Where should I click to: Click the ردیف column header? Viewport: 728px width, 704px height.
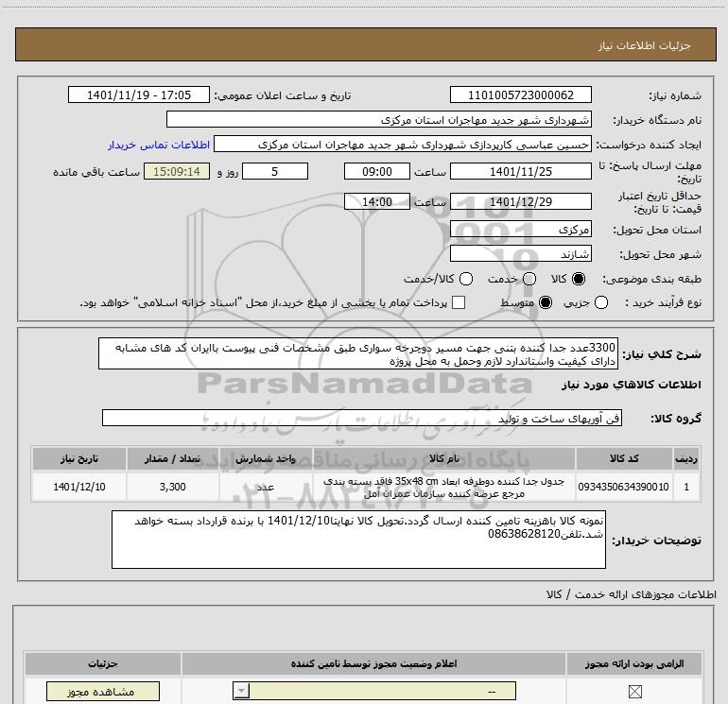pos(686,458)
